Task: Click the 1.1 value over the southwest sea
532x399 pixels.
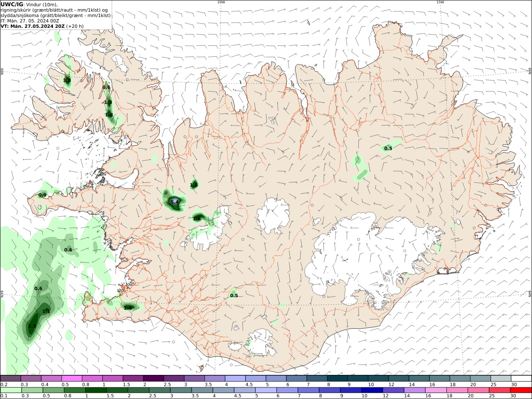Action: click(x=46, y=311)
